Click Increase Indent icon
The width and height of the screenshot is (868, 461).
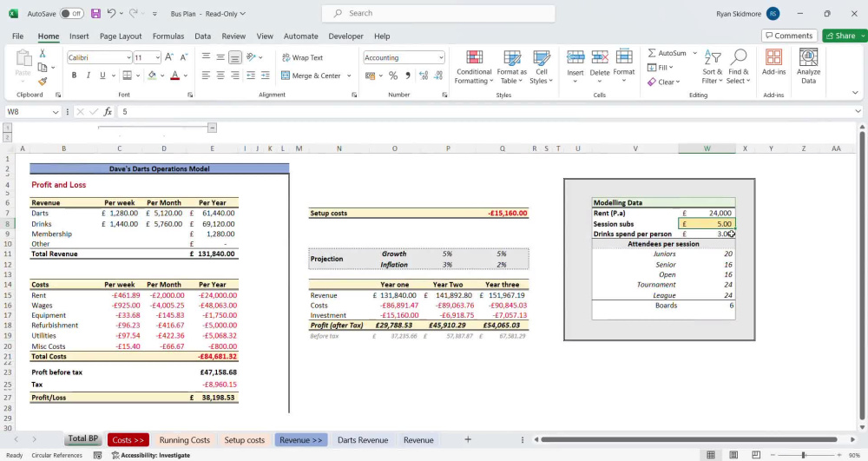[265, 76]
